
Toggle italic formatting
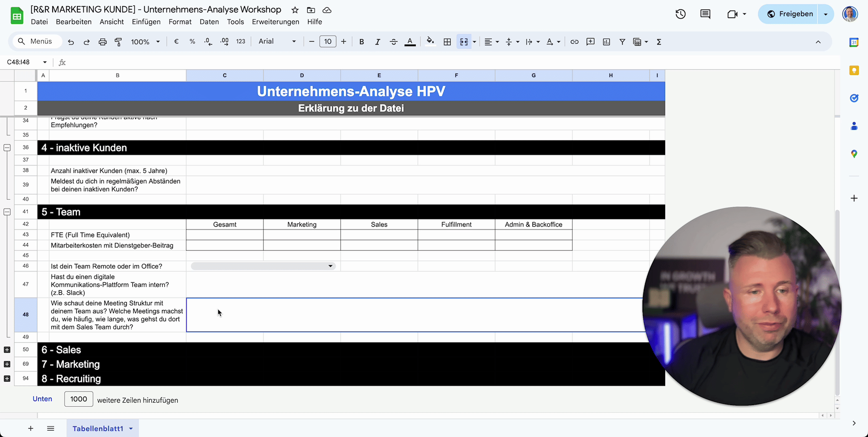[377, 42]
